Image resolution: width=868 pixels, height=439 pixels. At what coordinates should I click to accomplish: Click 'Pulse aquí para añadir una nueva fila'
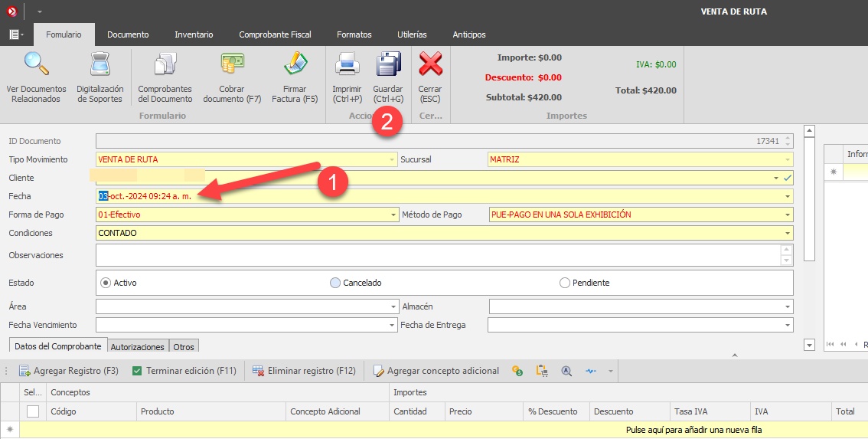[x=693, y=430]
